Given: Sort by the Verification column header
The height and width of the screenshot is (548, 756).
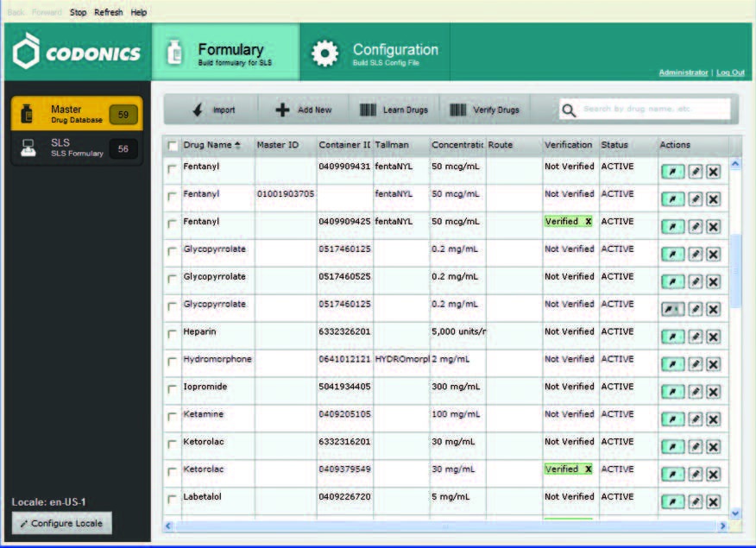Looking at the screenshot, I should click(x=569, y=145).
